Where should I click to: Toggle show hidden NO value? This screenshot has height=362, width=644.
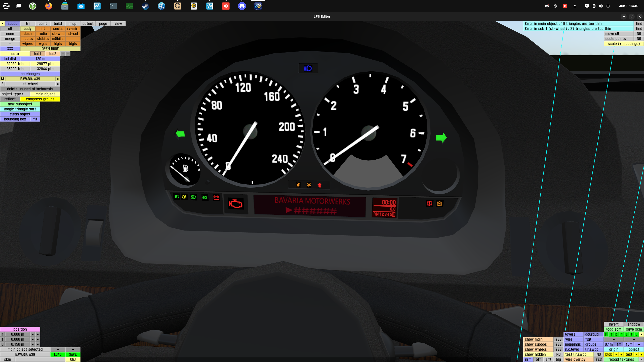(558, 354)
